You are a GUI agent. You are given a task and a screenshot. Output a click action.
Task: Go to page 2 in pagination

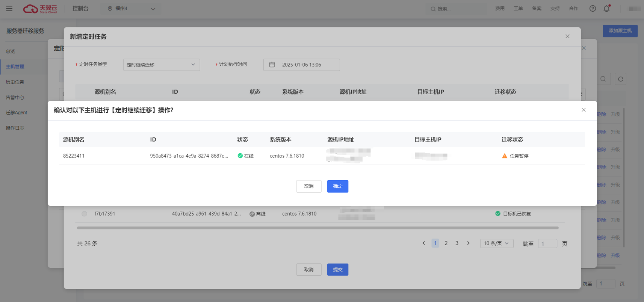446,243
